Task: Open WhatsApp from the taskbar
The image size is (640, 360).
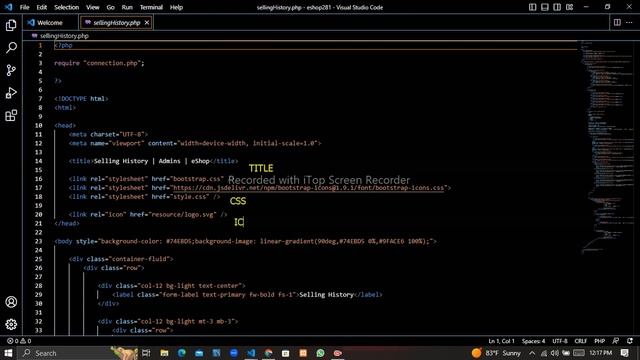Action: pyautogui.click(x=320, y=353)
